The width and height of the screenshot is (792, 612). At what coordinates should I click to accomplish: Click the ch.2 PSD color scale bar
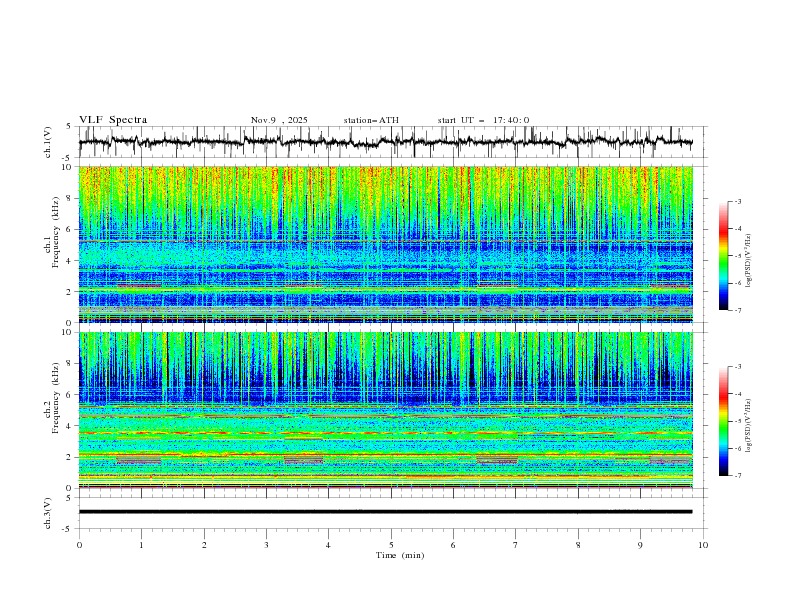coord(724,421)
